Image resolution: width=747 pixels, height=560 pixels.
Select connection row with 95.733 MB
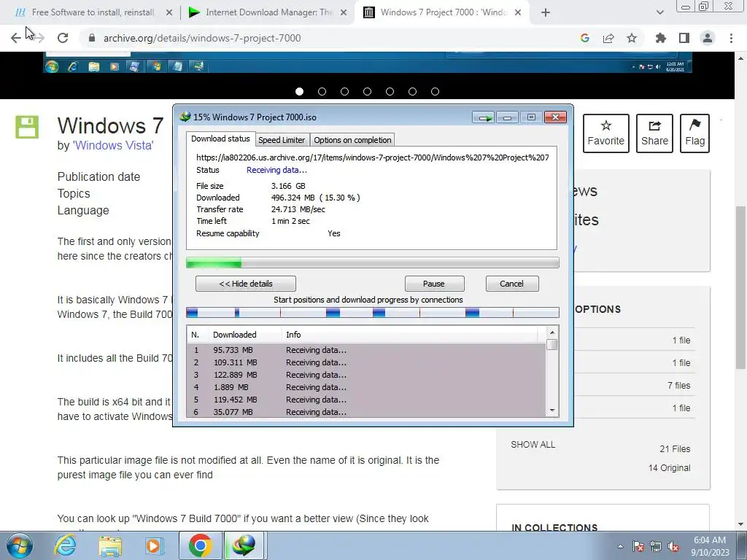(367, 350)
